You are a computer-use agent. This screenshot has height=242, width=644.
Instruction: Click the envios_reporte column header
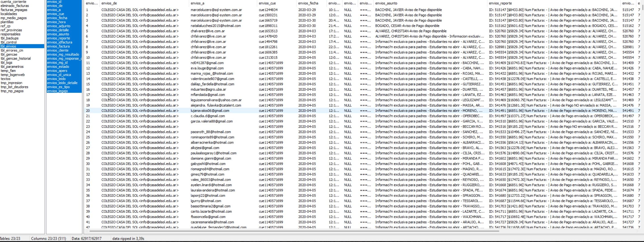click(500, 3)
